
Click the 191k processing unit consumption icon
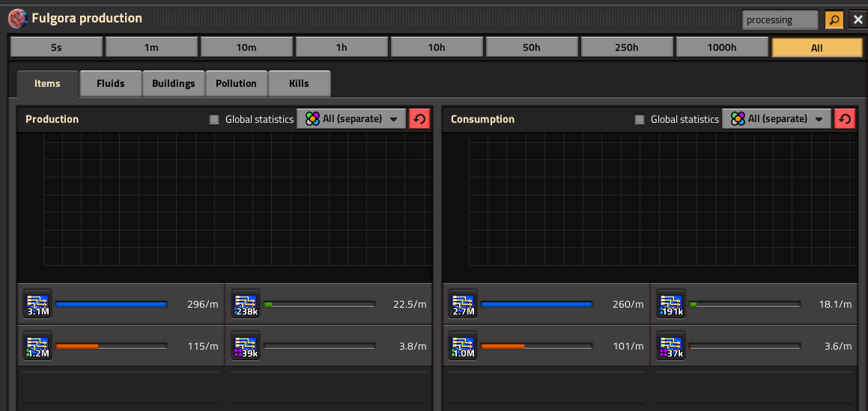click(x=671, y=304)
